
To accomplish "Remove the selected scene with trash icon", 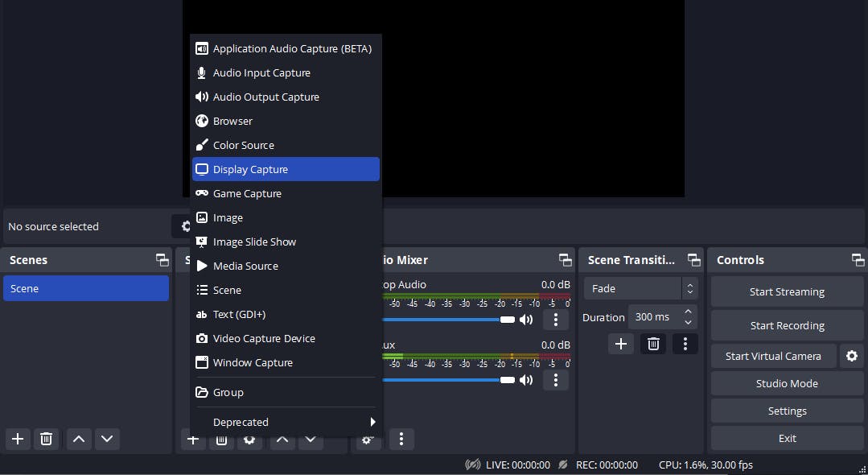I will [47, 439].
